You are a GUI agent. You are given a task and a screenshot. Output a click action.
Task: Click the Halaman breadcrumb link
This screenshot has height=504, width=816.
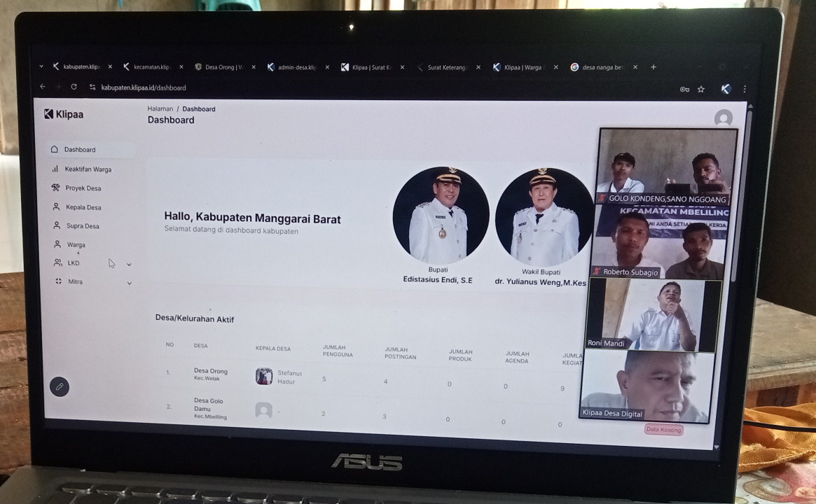click(160, 109)
